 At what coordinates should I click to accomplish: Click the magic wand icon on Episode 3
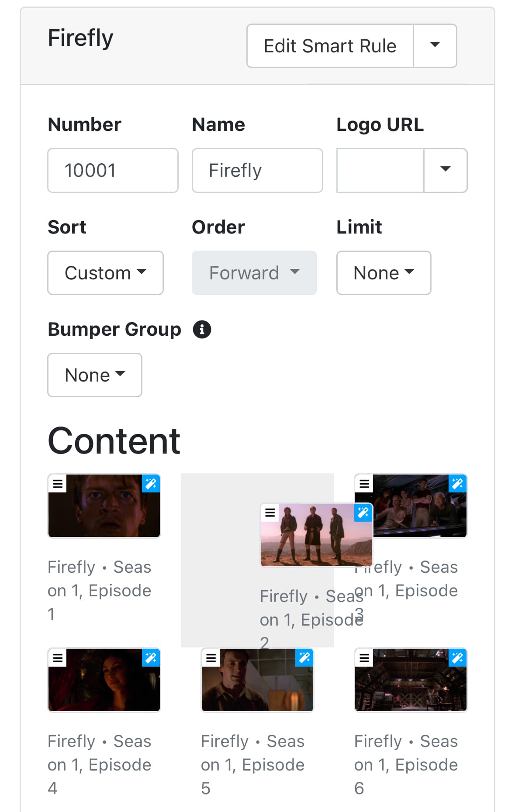(x=458, y=484)
